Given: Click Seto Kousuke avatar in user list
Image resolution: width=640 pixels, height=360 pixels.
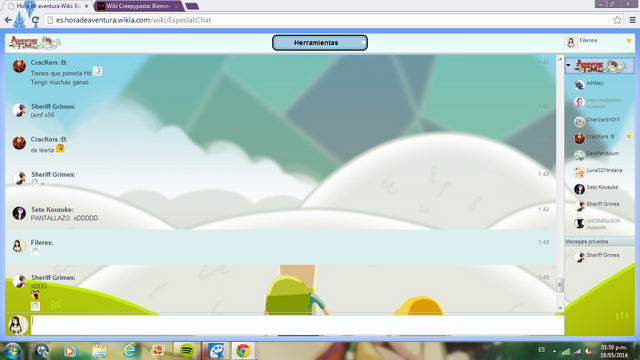Looking at the screenshot, I should click(x=579, y=189).
